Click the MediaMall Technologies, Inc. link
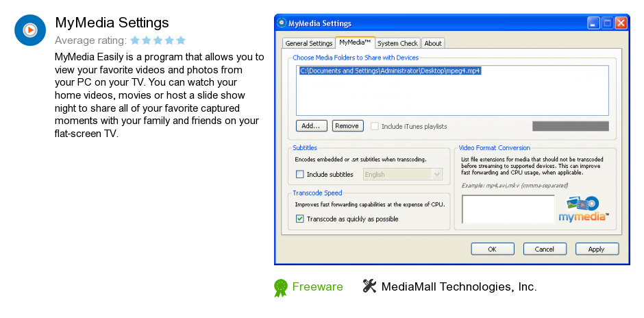 click(x=459, y=286)
